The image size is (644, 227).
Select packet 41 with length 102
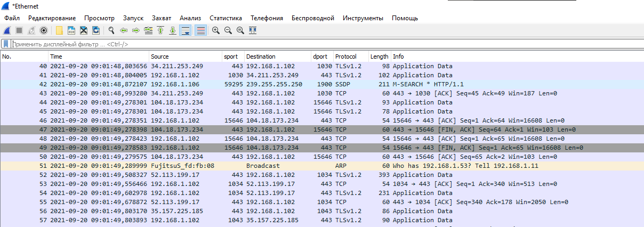[322, 75]
